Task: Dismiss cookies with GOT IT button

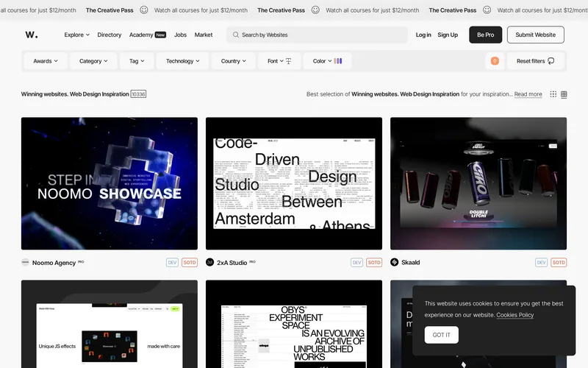Action: point(442,335)
